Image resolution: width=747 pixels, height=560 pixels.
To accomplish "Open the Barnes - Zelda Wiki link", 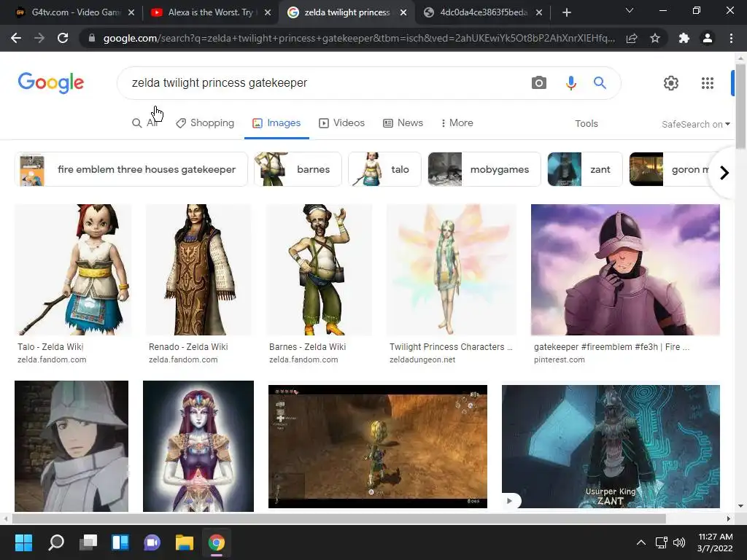I will (x=307, y=346).
